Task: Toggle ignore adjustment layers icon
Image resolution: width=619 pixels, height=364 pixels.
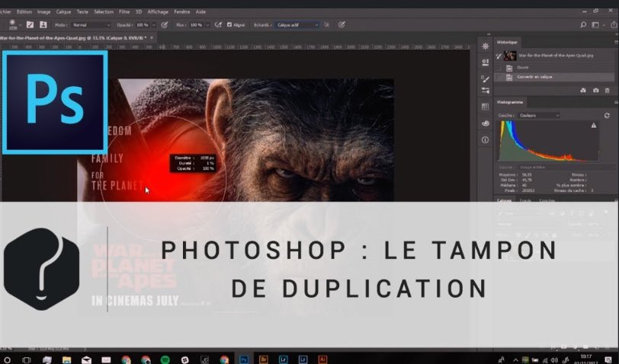Action: [327, 25]
